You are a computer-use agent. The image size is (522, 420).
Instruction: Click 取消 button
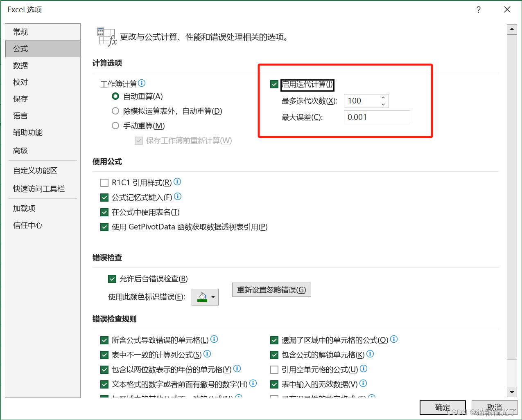tap(494, 407)
